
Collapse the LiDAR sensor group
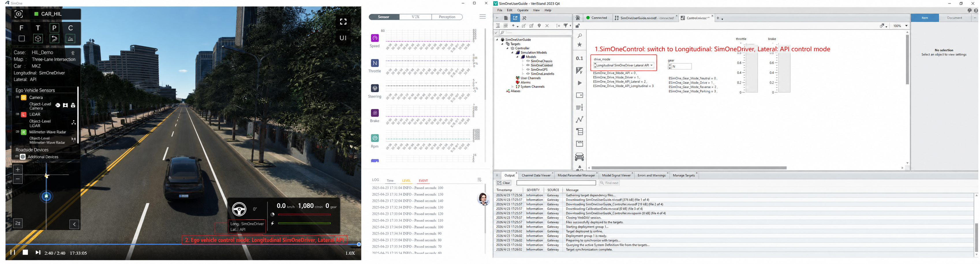coord(17,114)
